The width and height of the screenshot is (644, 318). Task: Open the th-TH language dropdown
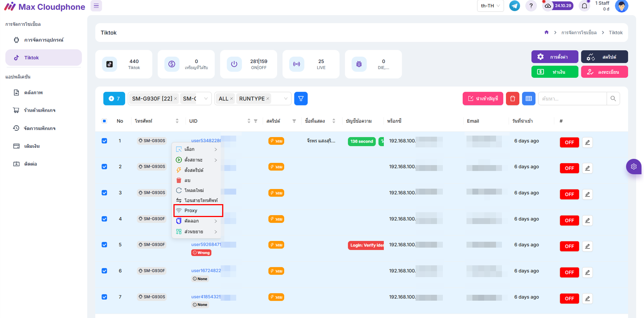pyautogui.click(x=490, y=6)
